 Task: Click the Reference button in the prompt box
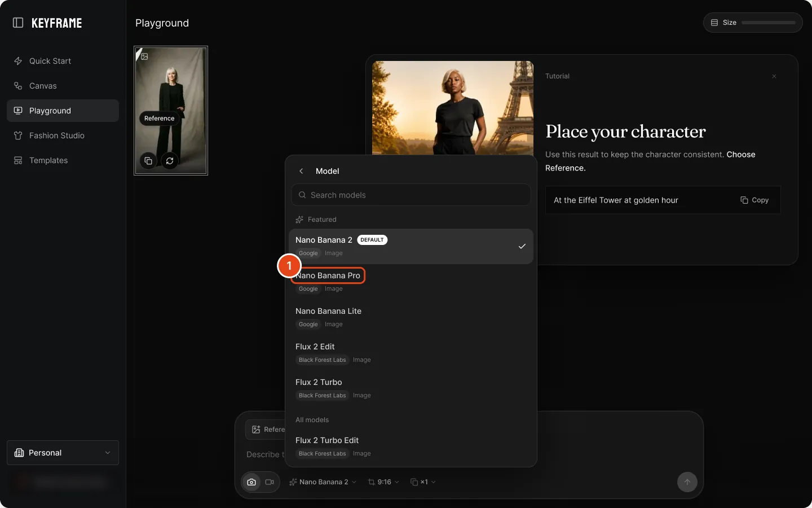(x=266, y=430)
